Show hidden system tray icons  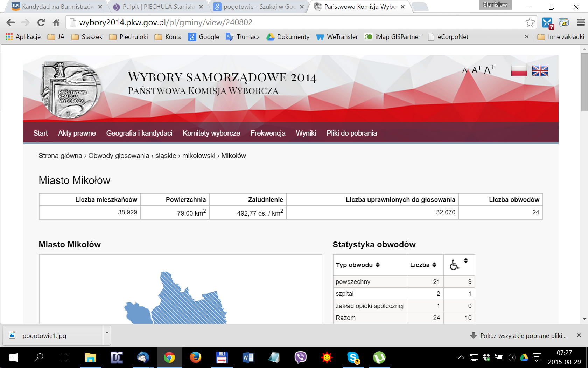tap(461, 357)
